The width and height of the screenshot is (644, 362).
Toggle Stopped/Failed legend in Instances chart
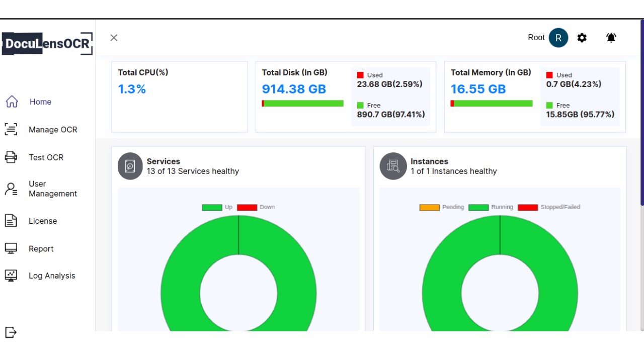pos(549,207)
